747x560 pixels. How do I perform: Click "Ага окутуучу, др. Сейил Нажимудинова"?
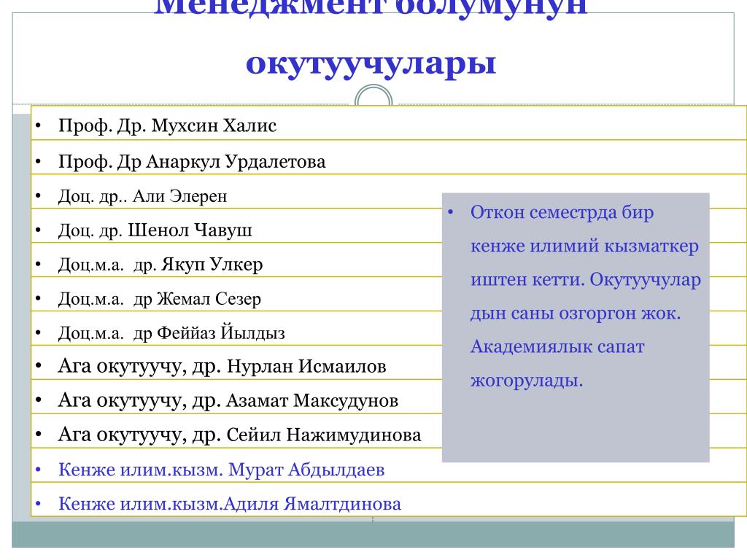click(239, 435)
